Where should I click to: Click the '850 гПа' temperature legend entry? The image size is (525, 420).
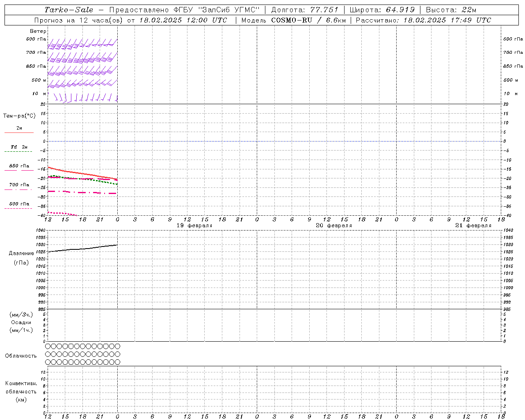(x=19, y=166)
